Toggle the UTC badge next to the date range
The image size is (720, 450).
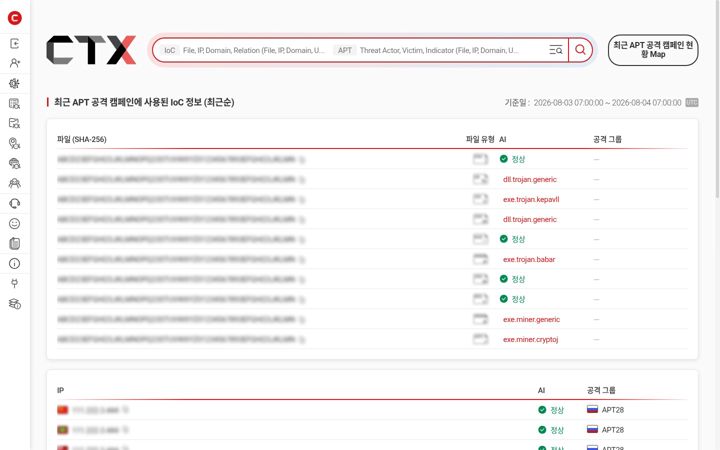pos(692,102)
